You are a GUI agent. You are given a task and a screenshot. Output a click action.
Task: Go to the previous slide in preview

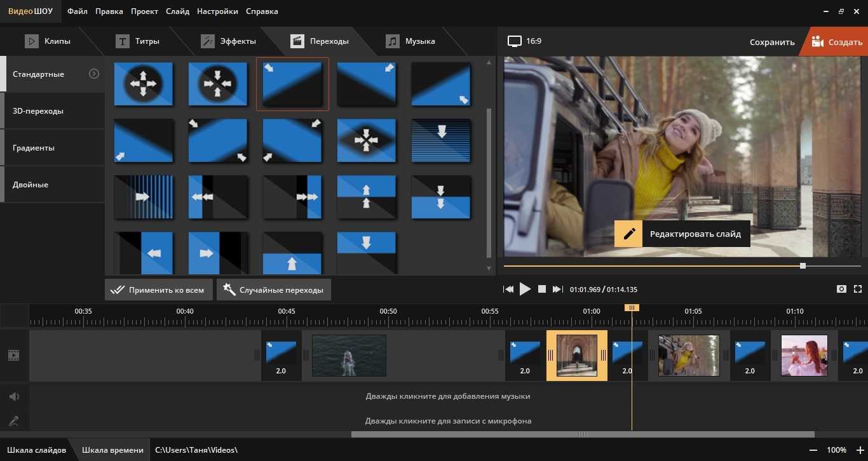click(508, 290)
